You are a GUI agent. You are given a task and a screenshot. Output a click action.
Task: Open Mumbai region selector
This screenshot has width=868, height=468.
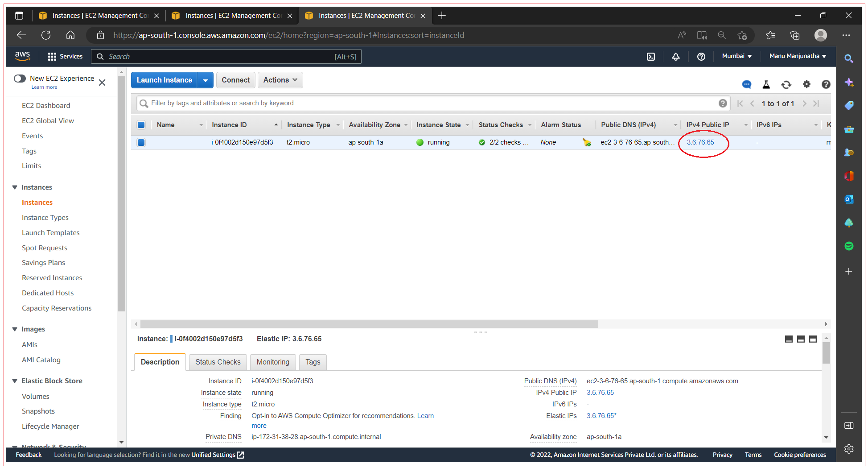pos(736,56)
